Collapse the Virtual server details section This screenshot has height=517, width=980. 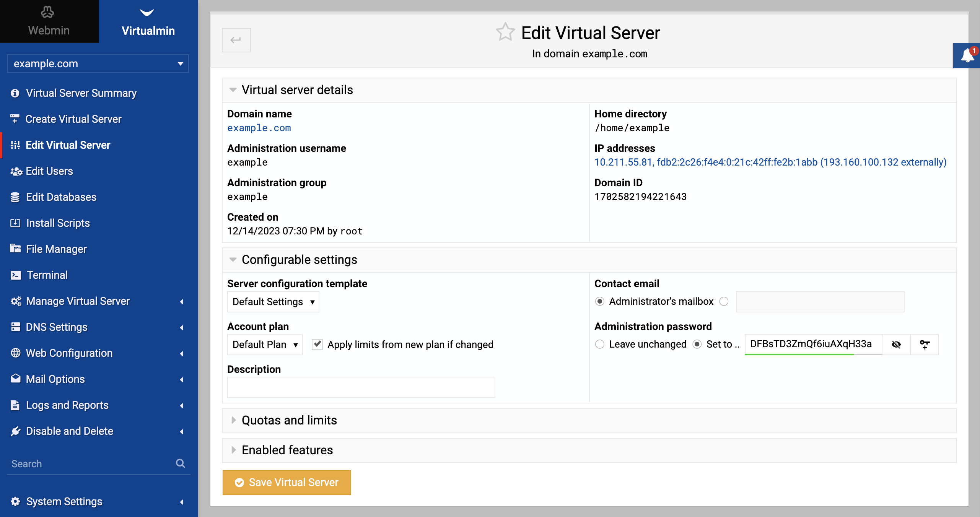[x=233, y=90]
